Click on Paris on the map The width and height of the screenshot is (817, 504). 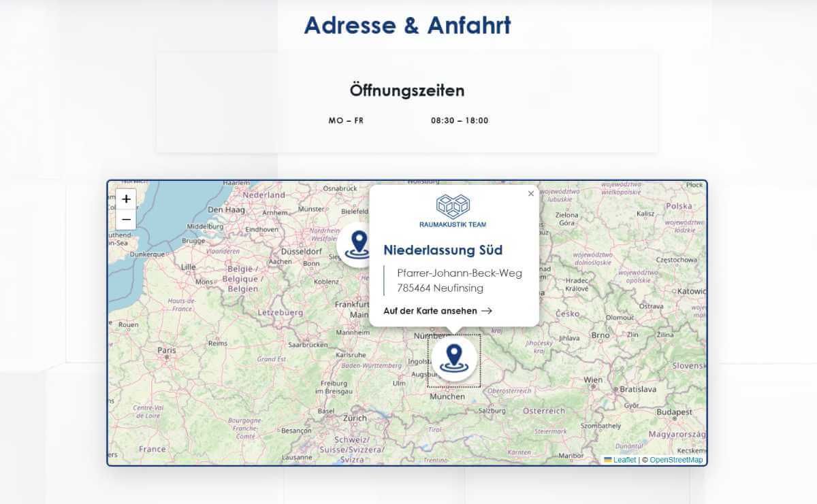click(x=167, y=351)
